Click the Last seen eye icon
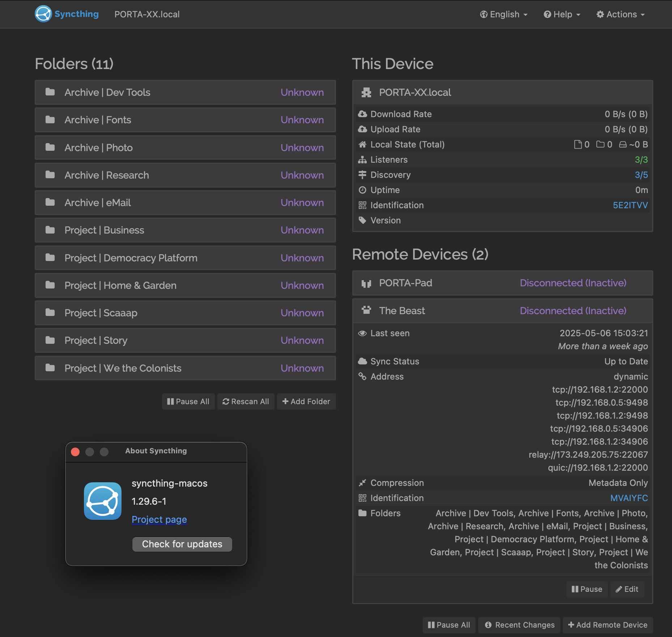Viewport: 672px width, 637px height. [x=362, y=333]
